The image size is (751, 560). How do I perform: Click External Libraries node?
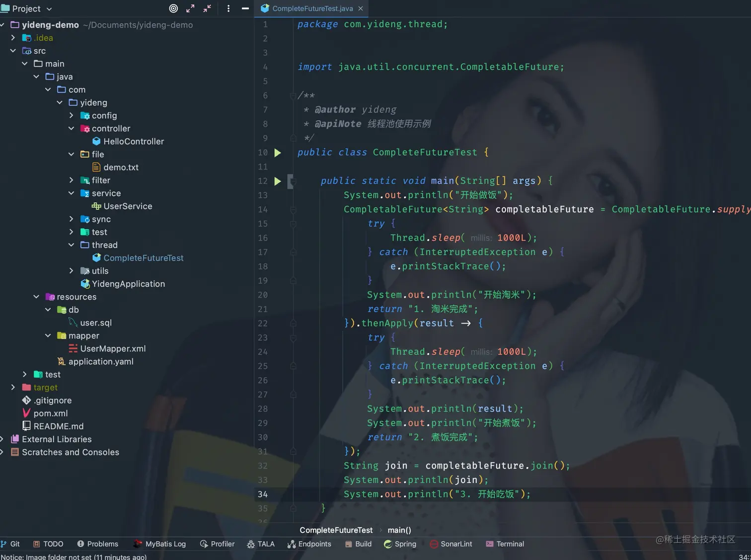(51, 439)
